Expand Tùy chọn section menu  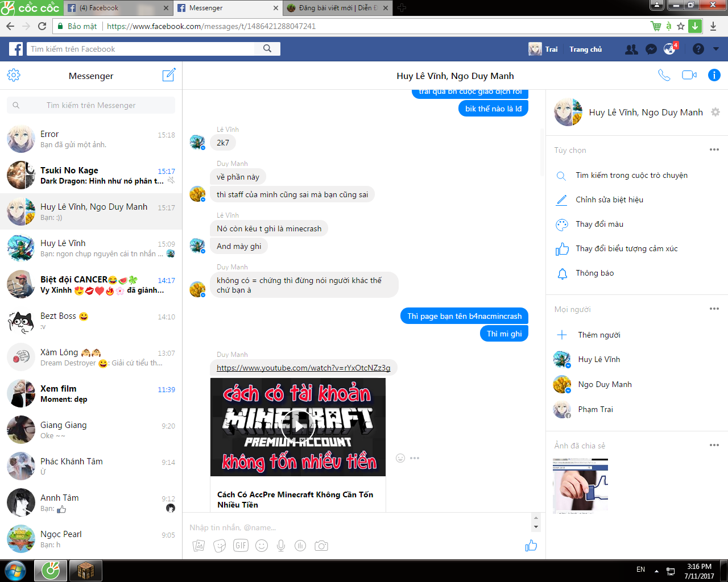pos(714,149)
